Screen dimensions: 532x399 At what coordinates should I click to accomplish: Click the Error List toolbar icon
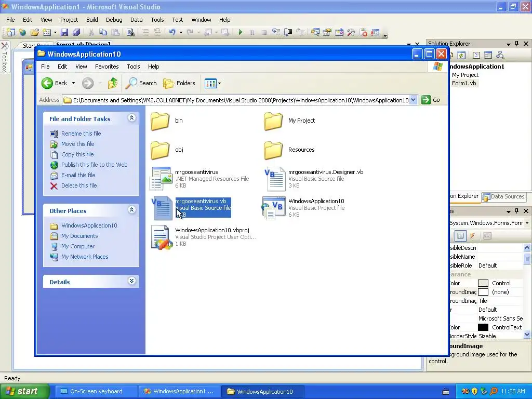[363, 32]
